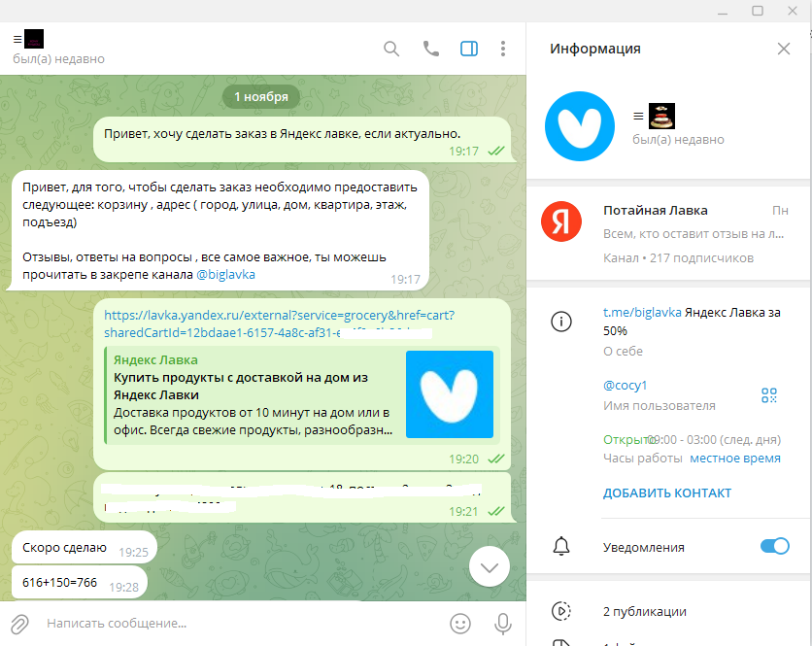Open the profile avatar in info panel
The height and width of the screenshot is (646, 812).
click(x=580, y=126)
